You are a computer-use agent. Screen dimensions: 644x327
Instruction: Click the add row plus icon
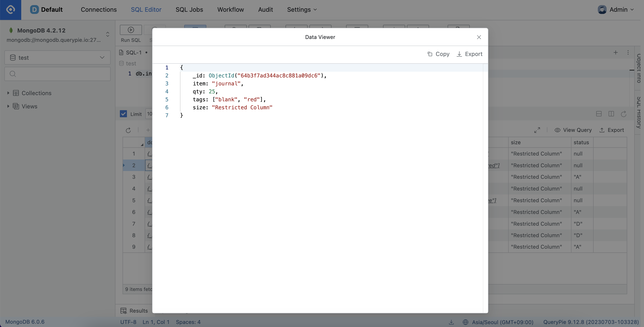[148, 130]
